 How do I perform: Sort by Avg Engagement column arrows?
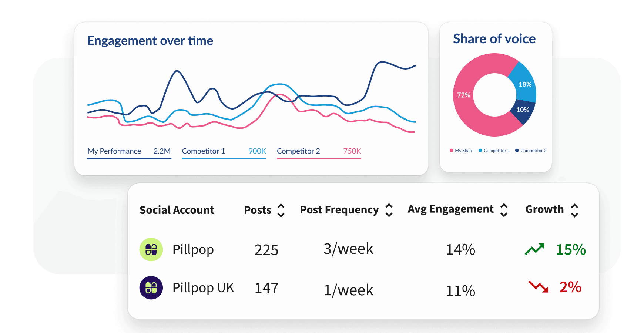[x=504, y=210]
